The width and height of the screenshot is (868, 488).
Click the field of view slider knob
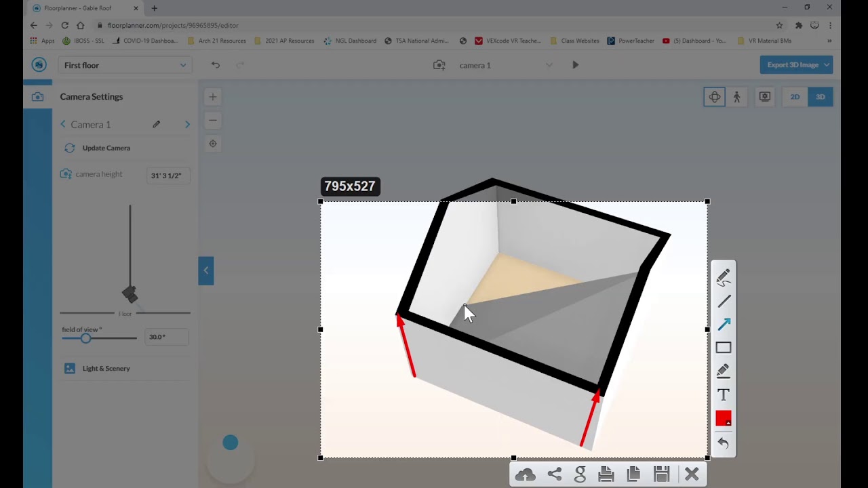85,338
